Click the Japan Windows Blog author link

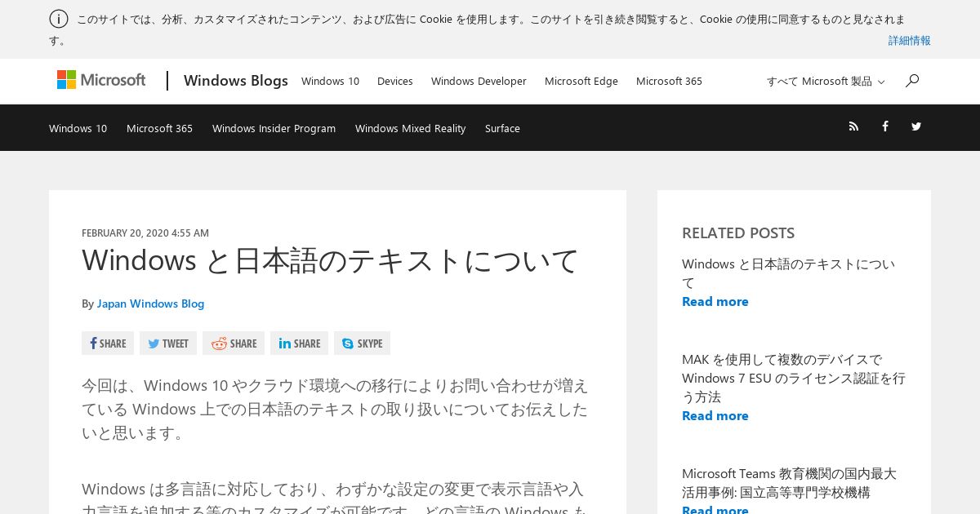pyautogui.click(x=150, y=304)
